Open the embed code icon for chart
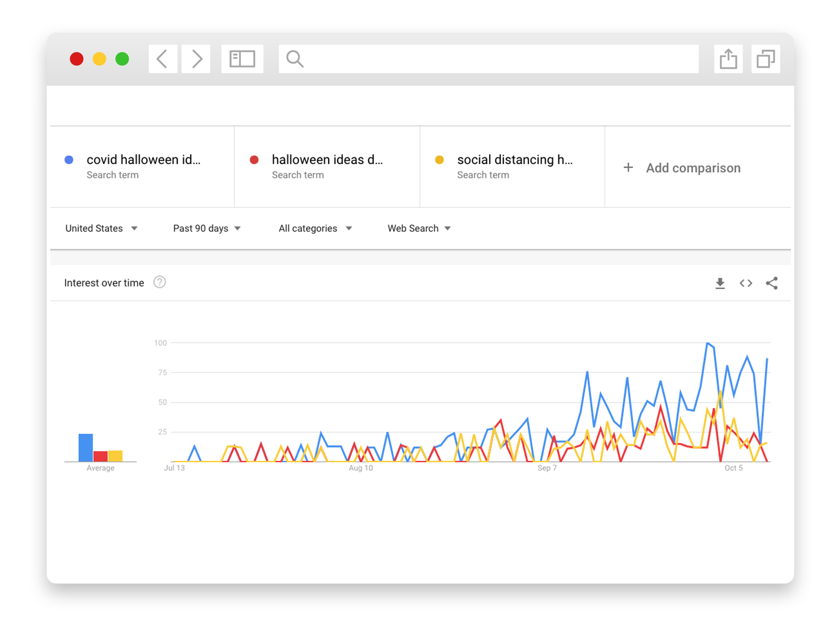This screenshot has height=628, width=840. (x=746, y=283)
